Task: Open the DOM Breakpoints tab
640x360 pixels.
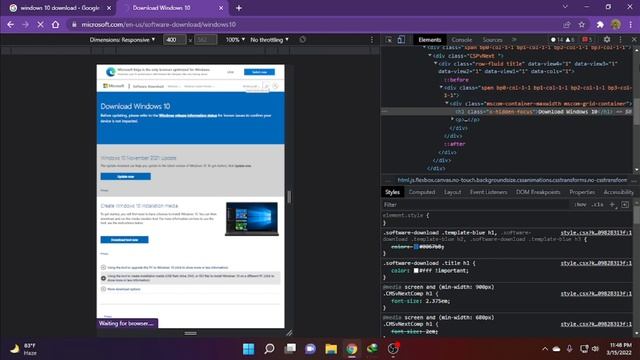Action: point(538,192)
